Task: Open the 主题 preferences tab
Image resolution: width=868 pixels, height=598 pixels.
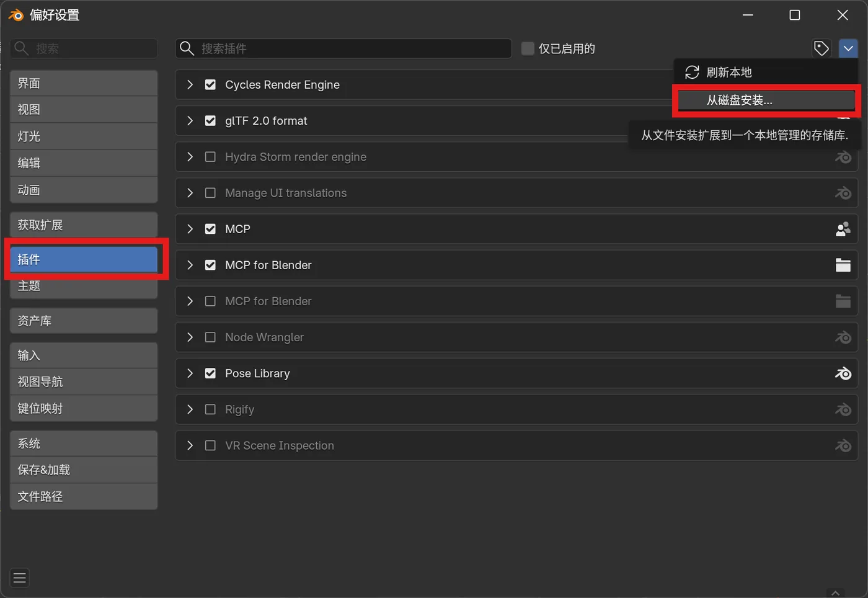Action: pos(84,286)
